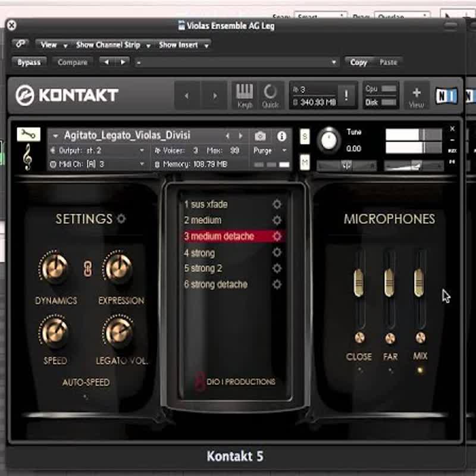
Task: Toggle MIX microphone on light
Action: point(420,370)
